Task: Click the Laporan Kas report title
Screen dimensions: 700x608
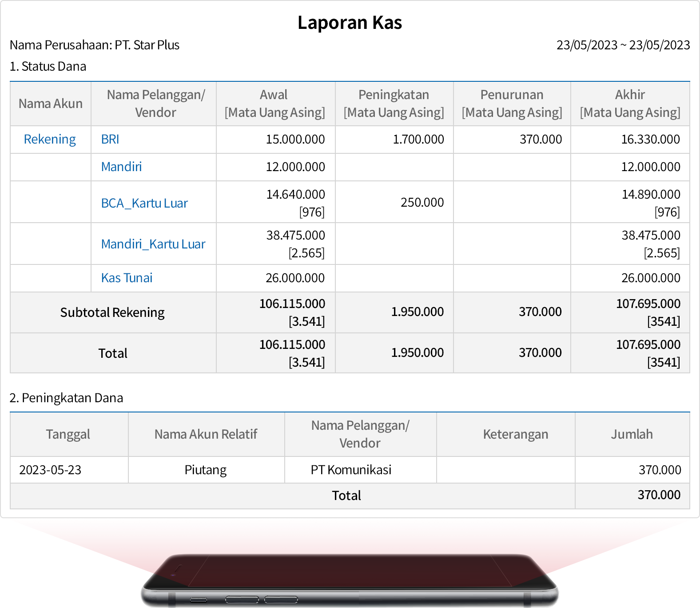Action: tap(350, 23)
